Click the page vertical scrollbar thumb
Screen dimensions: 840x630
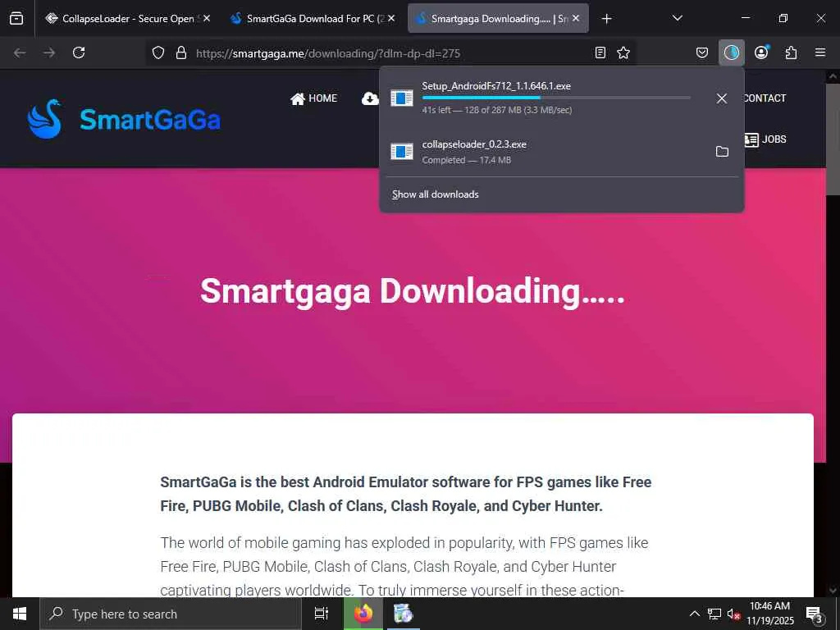click(x=833, y=139)
